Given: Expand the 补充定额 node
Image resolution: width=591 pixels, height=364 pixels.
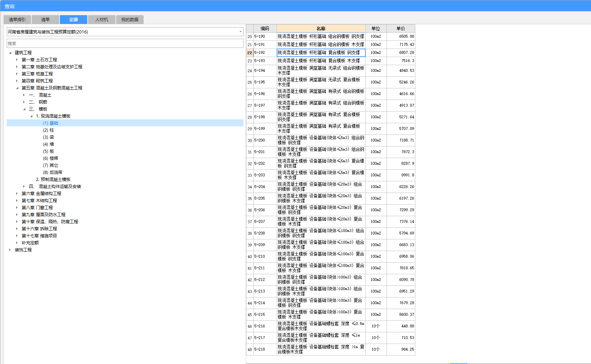Looking at the screenshot, I should [17, 243].
